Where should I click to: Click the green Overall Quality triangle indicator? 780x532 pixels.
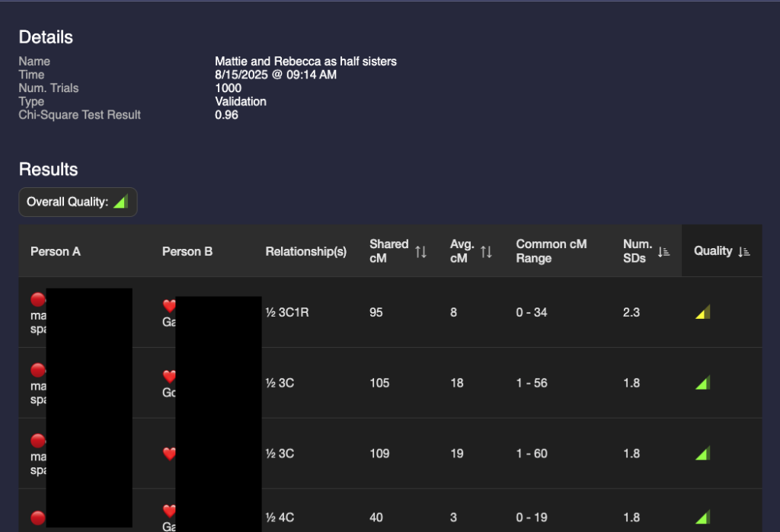pyautogui.click(x=120, y=202)
